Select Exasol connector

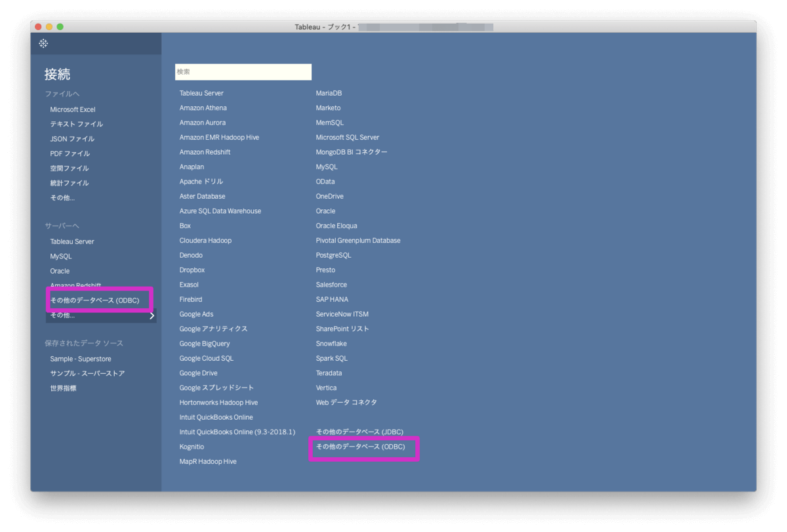[x=189, y=285]
